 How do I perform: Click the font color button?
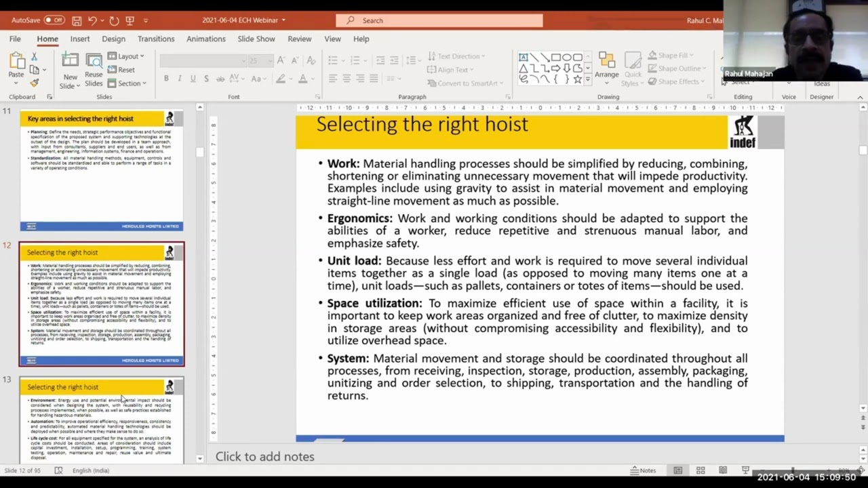(302, 79)
